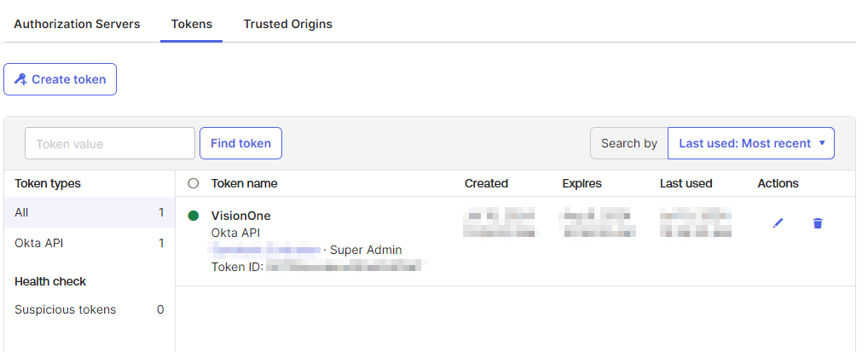Open the Trusted Origins tab
868x352 pixels.
[x=287, y=24]
